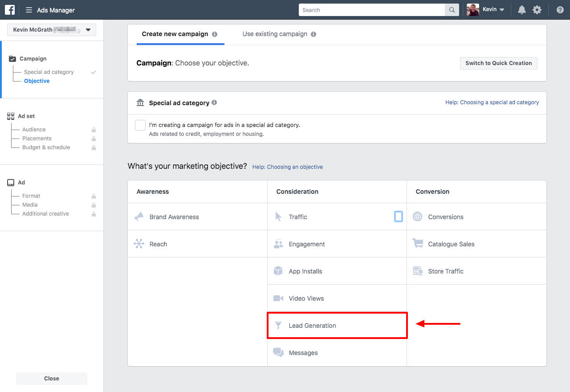Image resolution: width=570 pixels, height=392 pixels.
Task: Select the Lead Generation funnel icon
Action: (278, 325)
